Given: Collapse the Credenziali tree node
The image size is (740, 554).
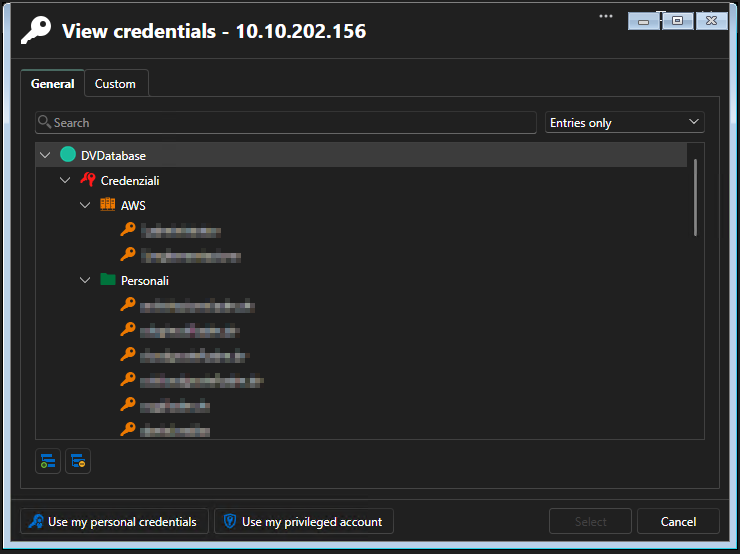Looking at the screenshot, I should (x=65, y=180).
